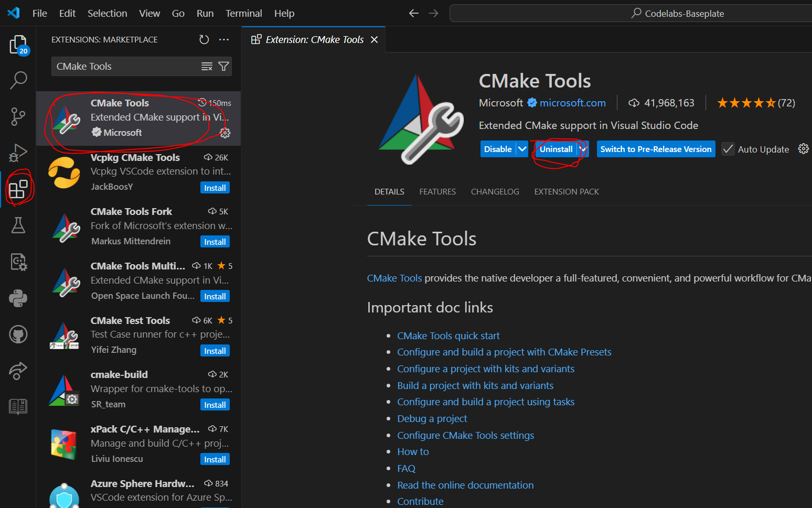
Task: Open the Terminal menu
Action: 243,13
